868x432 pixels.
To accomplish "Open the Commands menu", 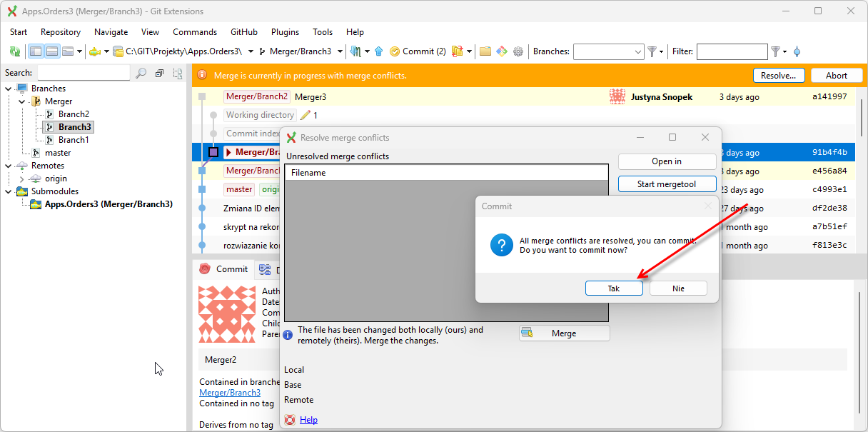I will [x=195, y=32].
